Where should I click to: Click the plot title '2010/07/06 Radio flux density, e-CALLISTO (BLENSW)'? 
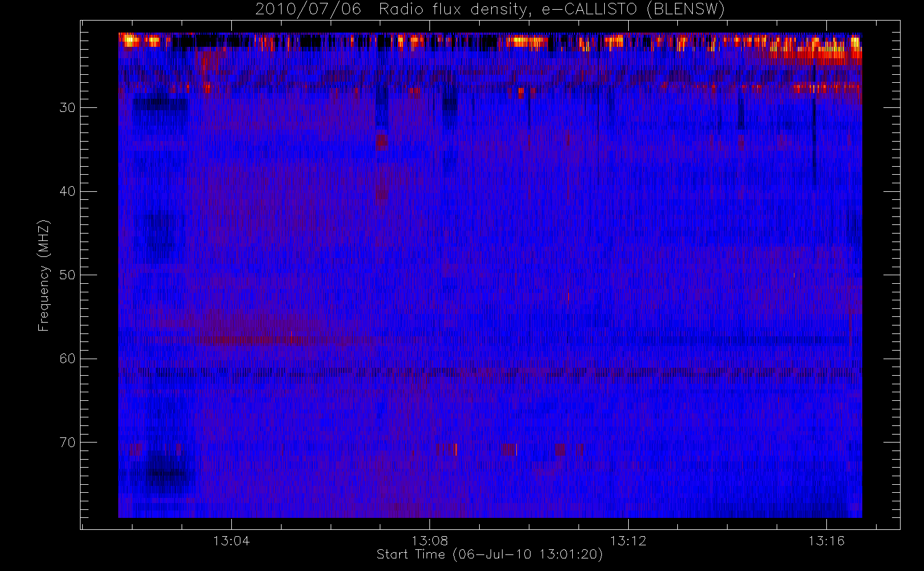[490, 10]
